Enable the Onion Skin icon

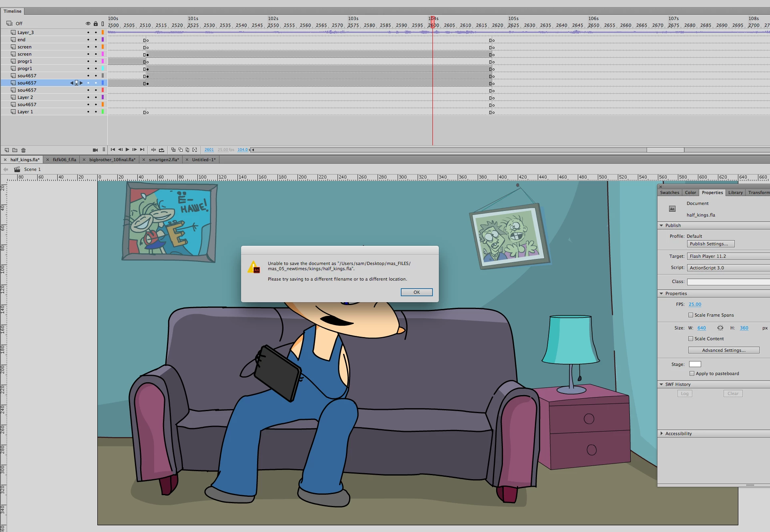[173, 150]
